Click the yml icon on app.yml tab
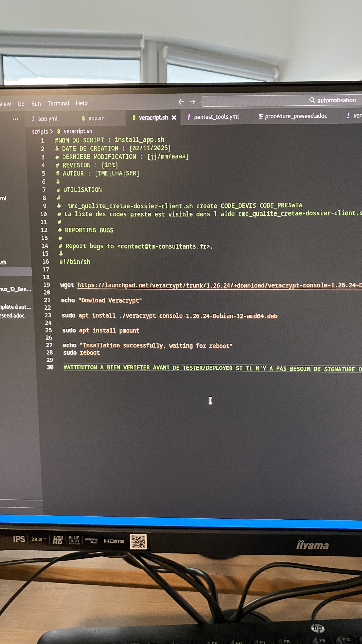The width and height of the screenshot is (362, 644). 33,119
